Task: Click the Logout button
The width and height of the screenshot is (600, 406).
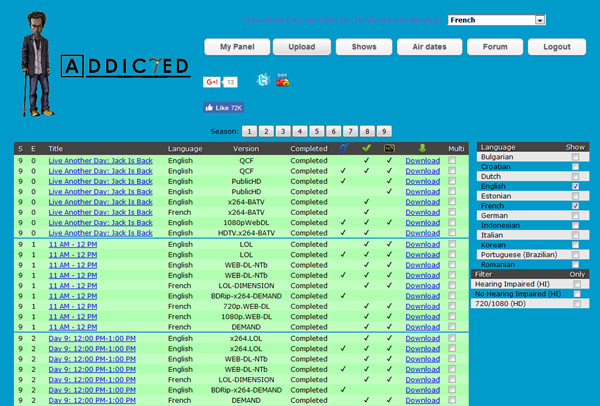Action: click(557, 47)
